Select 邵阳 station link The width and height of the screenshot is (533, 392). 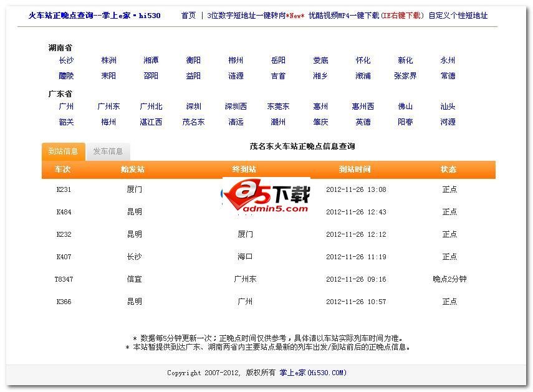coord(151,76)
